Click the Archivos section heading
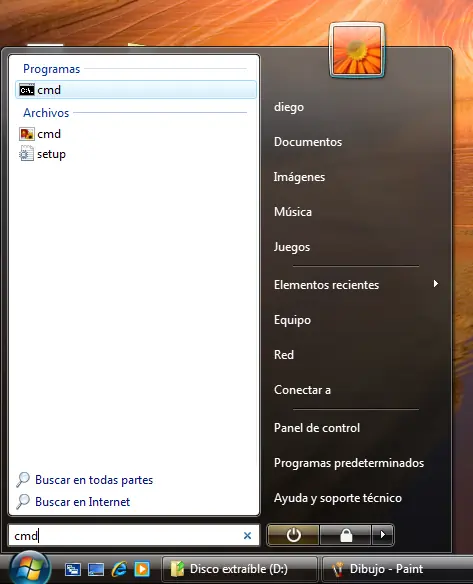Image resolution: width=473 pixels, height=584 pixels. coord(46,113)
